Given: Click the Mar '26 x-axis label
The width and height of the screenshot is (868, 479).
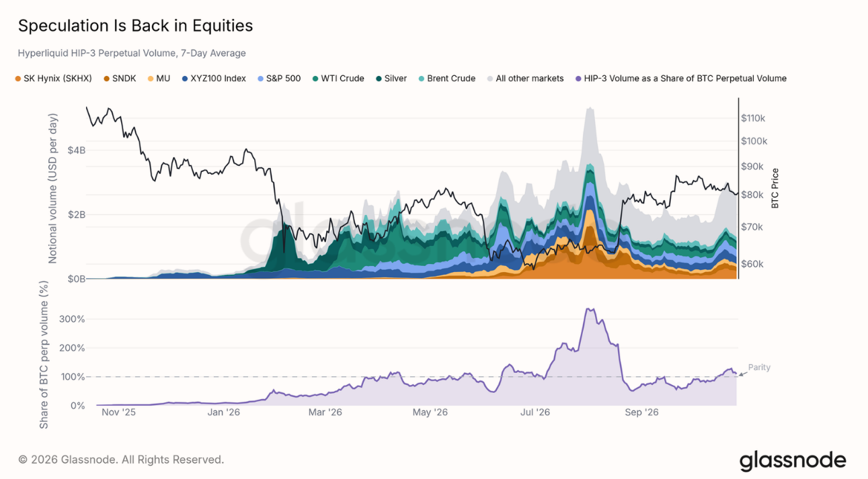Looking at the screenshot, I should point(325,412).
